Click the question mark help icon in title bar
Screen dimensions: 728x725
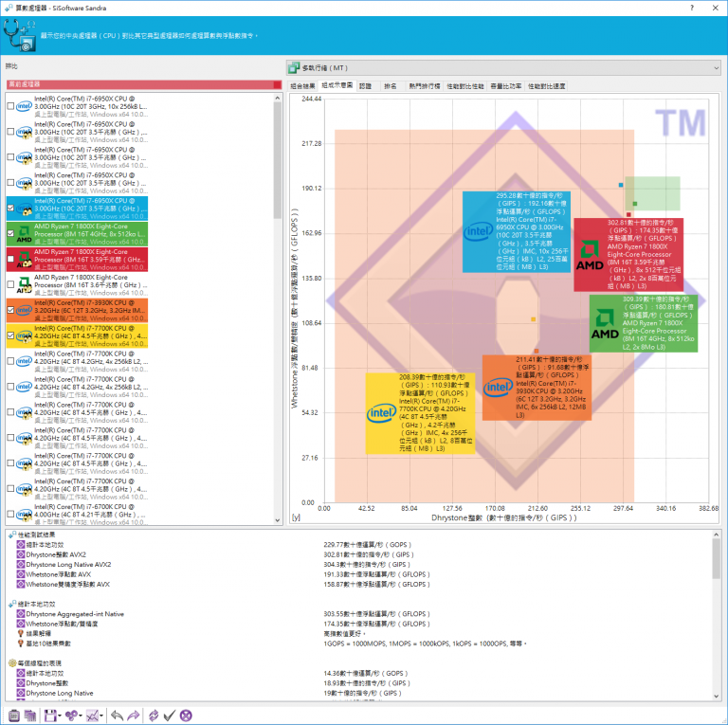tap(692, 8)
